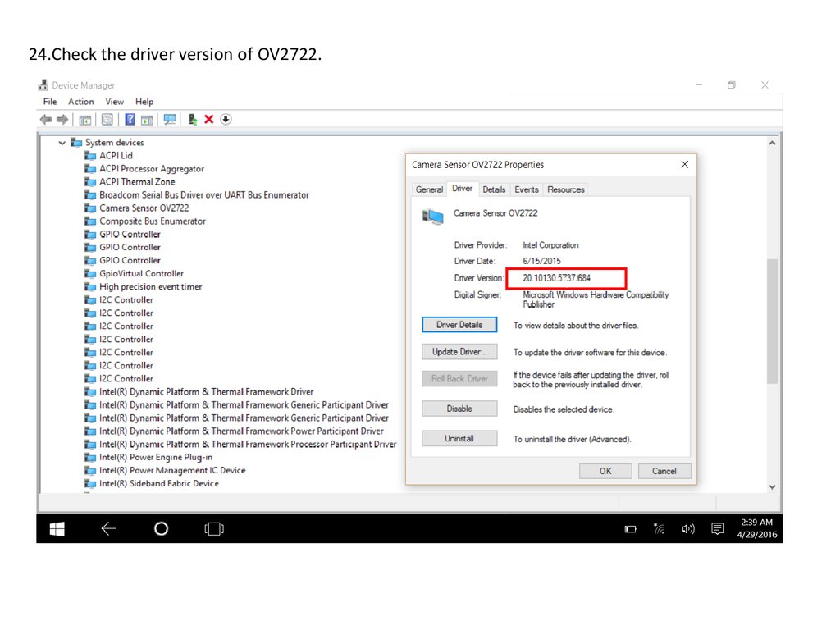Screen dimensions: 840x630
Task: Open Task View on the taskbar
Action: [x=214, y=529]
